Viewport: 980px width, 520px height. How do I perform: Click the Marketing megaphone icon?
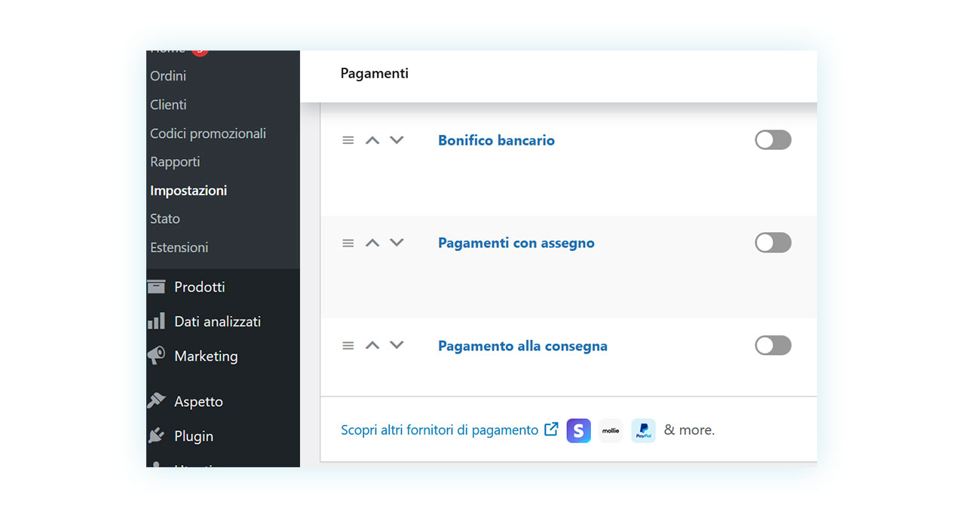[x=156, y=356]
